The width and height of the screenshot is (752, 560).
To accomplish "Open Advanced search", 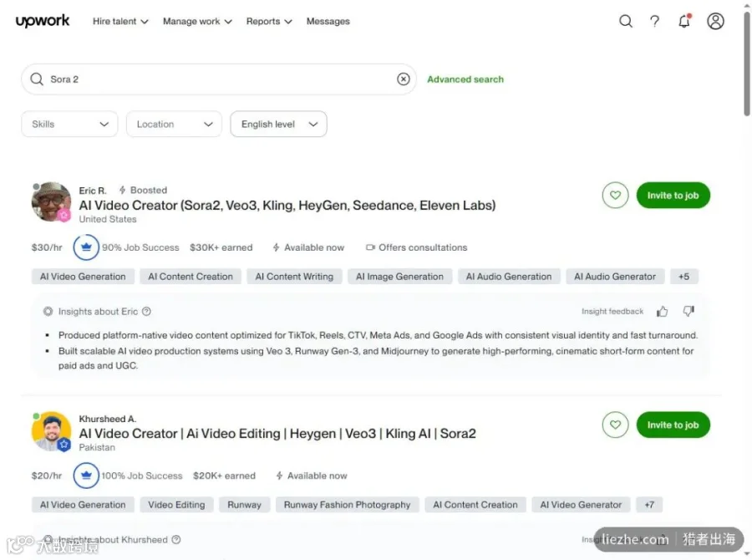I will [x=465, y=79].
